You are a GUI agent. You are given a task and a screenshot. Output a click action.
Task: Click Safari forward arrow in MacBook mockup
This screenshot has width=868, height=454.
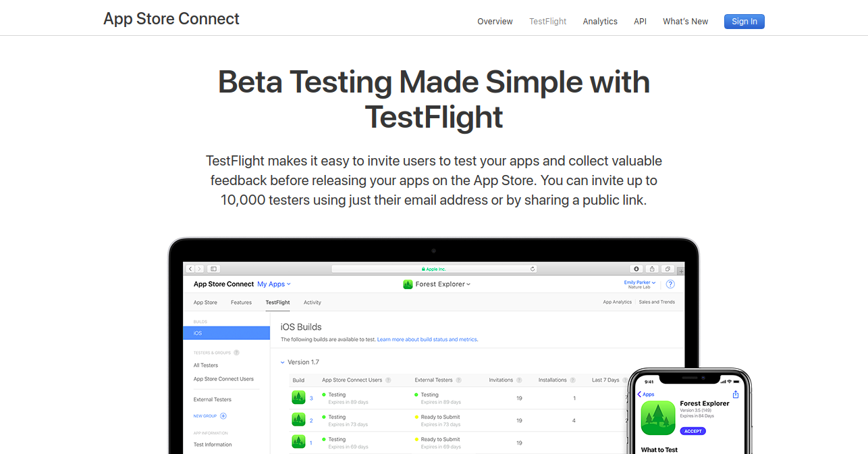199,269
